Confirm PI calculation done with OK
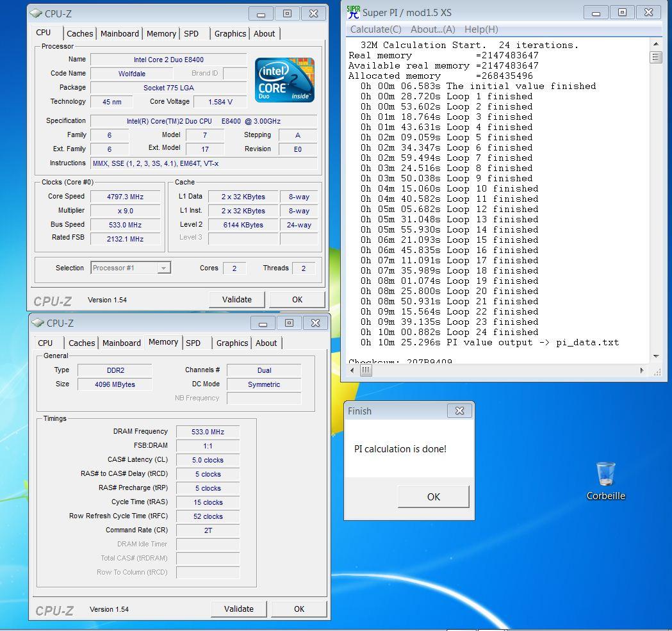The image size is (672, 631). click(433, 497)
